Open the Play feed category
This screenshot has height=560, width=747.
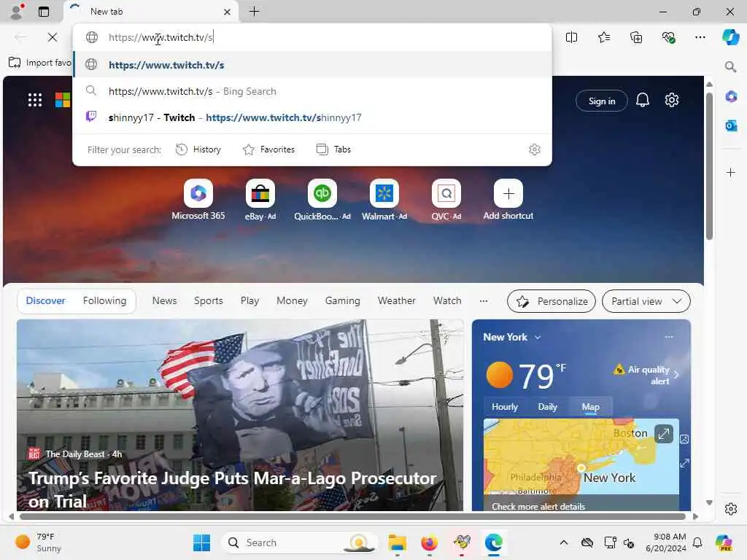pyautogui.click(x=249, y=301)
